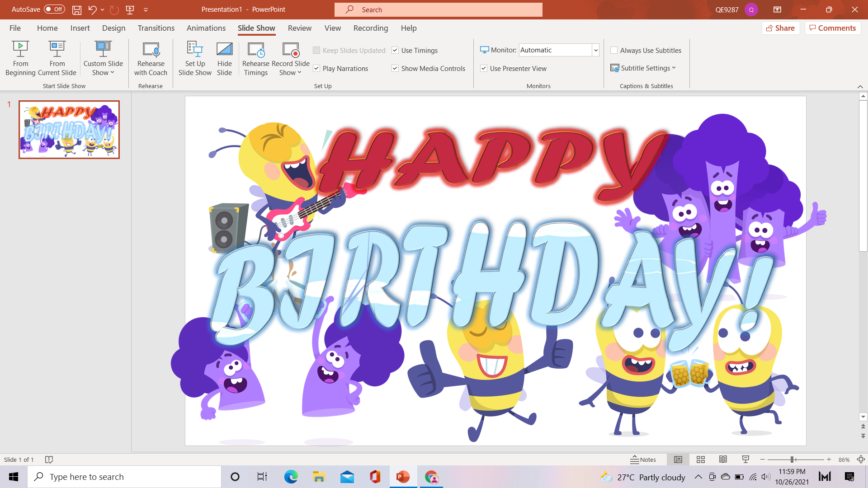This screenshot has width=868, height=488.
Task: Uncheck Use Timings
Action: click(x=395, y=50)
